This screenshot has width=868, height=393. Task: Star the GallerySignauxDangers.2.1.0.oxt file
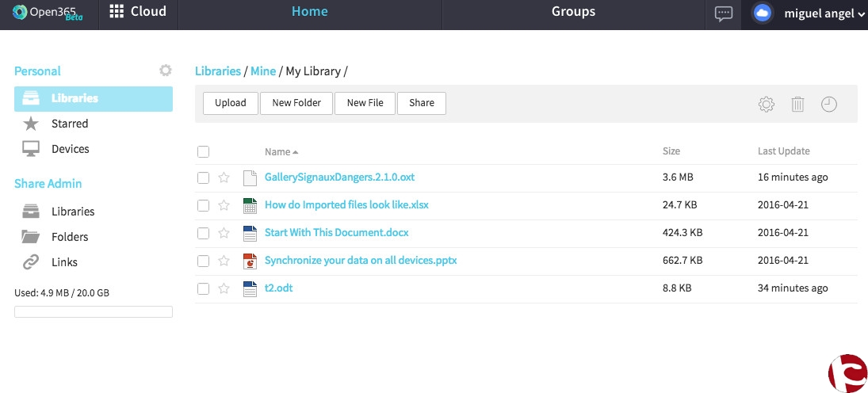[x=224, y=177]
